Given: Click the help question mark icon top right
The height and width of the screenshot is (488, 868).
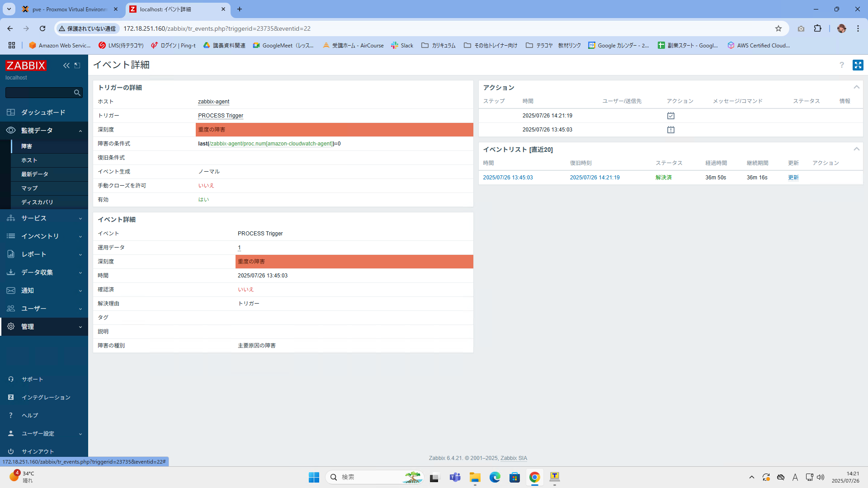Looking at the screenshot, I should click(842, 65).
